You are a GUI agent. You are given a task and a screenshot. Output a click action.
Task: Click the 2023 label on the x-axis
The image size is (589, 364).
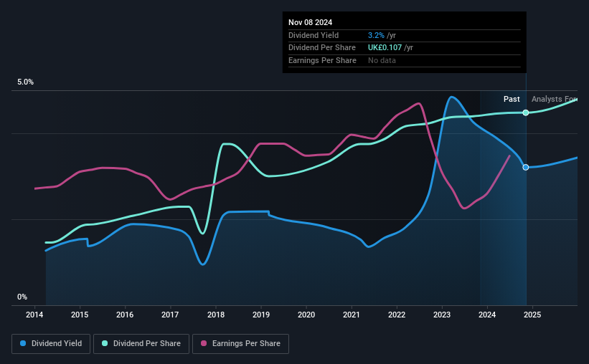pos(442,315)
